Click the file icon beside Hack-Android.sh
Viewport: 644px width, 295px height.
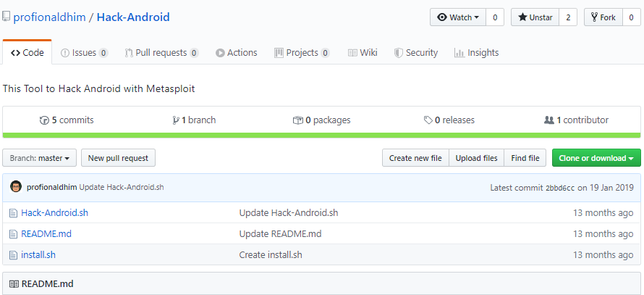tap(14, 213)
